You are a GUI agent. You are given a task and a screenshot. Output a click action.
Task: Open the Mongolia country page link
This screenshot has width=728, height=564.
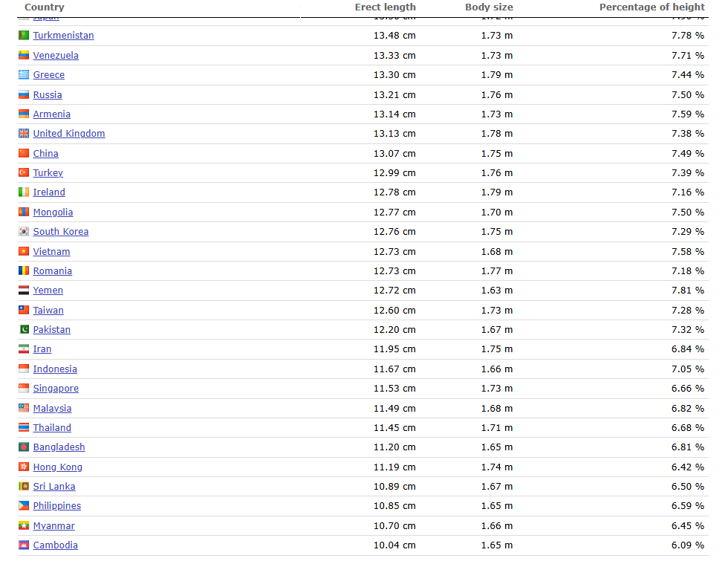pyautogui.click(x=53, y=213)
